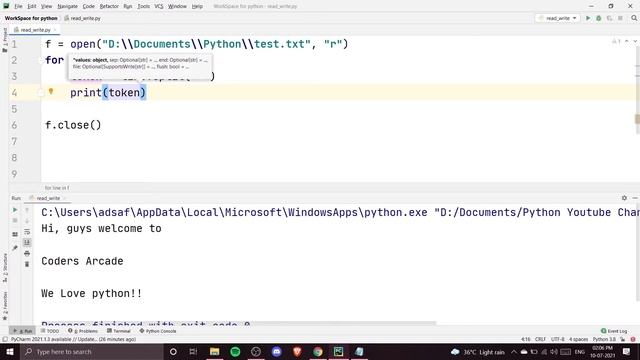Place cursor on line 6 f.close()

click(73, 125)
